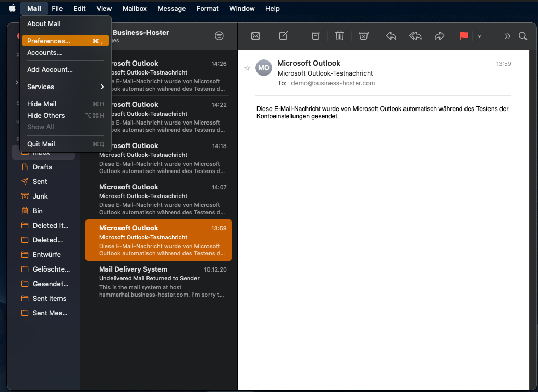
Task: Reply to the message
Action: pyautogui.click(x=391, y=35)
